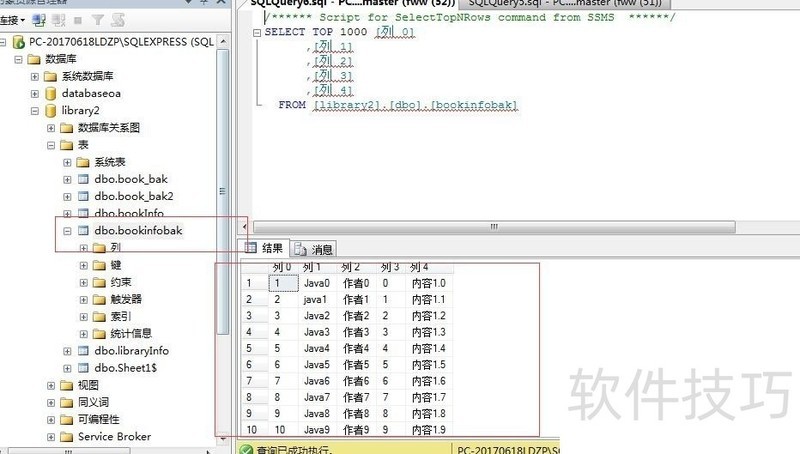Click the query editor horizontal scrollbar thumb

494,226
